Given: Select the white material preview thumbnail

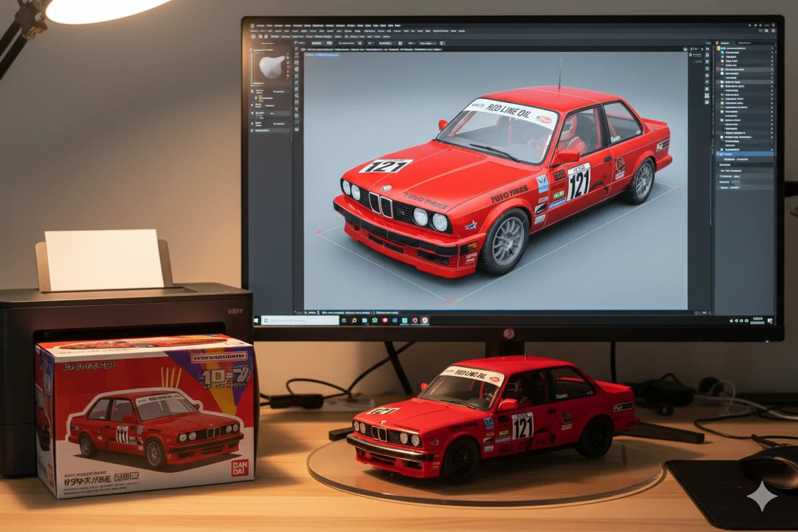Looking at the screenshot, I should click(x=272, y=66).
